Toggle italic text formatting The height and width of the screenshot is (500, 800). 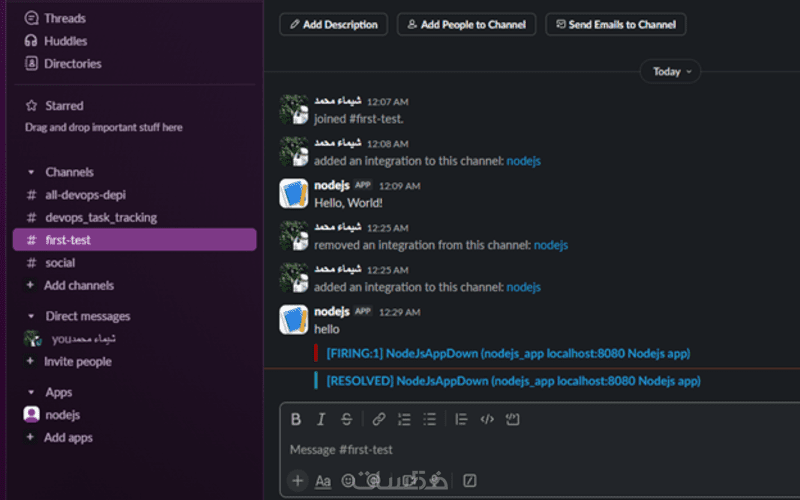321,419
